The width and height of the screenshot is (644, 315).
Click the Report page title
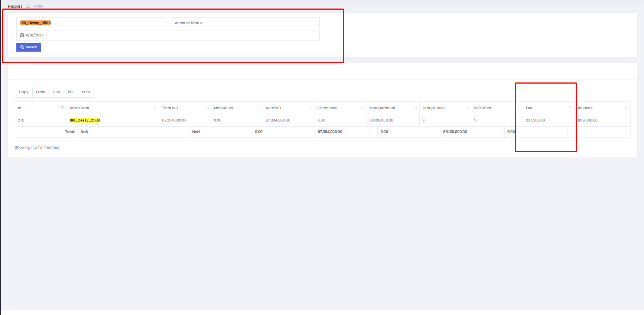15,6
